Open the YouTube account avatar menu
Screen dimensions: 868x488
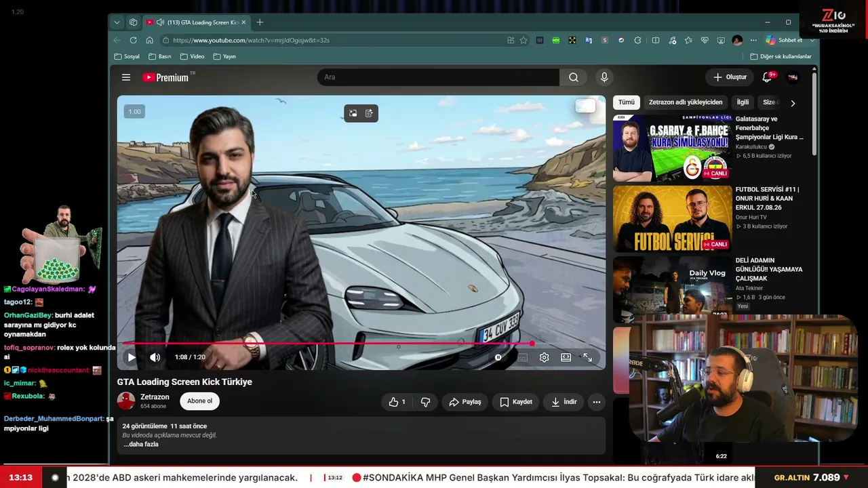tap(793, 77)
